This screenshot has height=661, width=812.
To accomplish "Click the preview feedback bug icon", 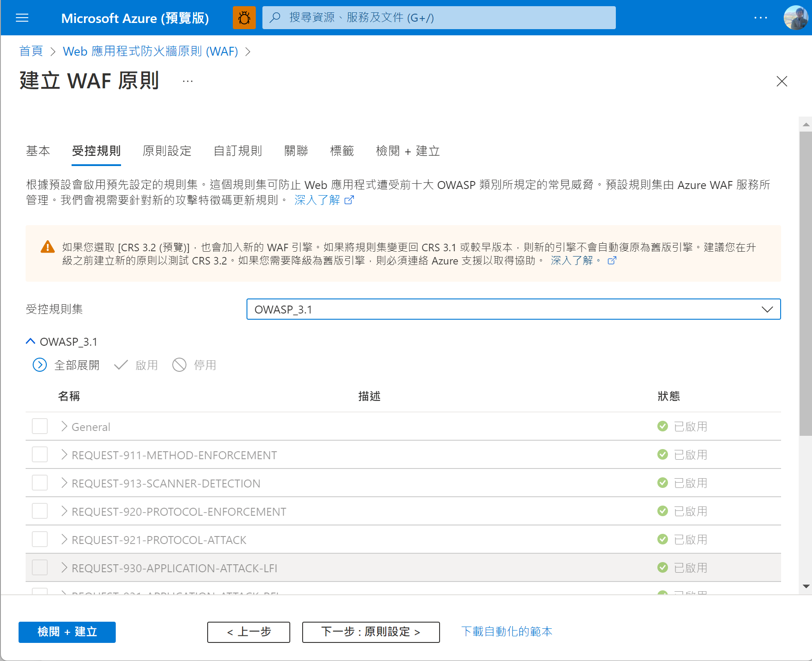I will (x=244, y=18).
